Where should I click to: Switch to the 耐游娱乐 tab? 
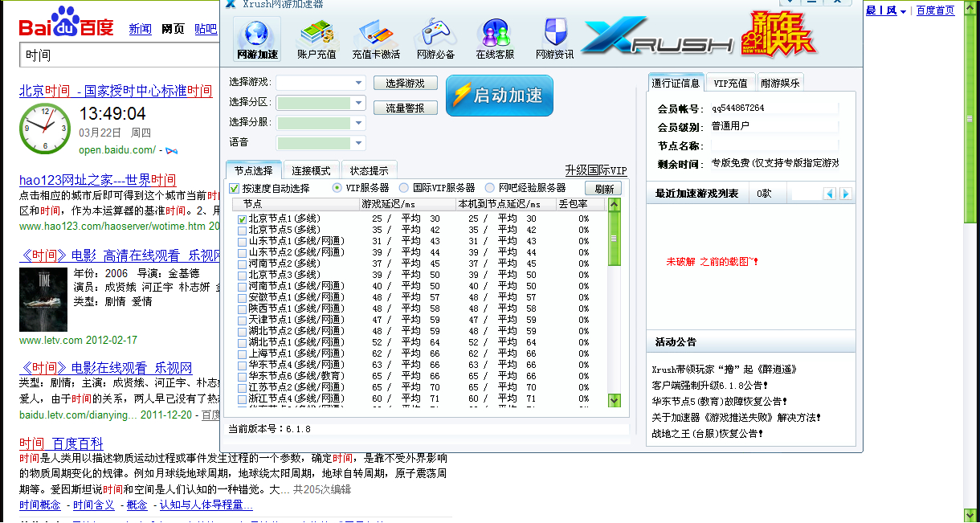point(779,83)
